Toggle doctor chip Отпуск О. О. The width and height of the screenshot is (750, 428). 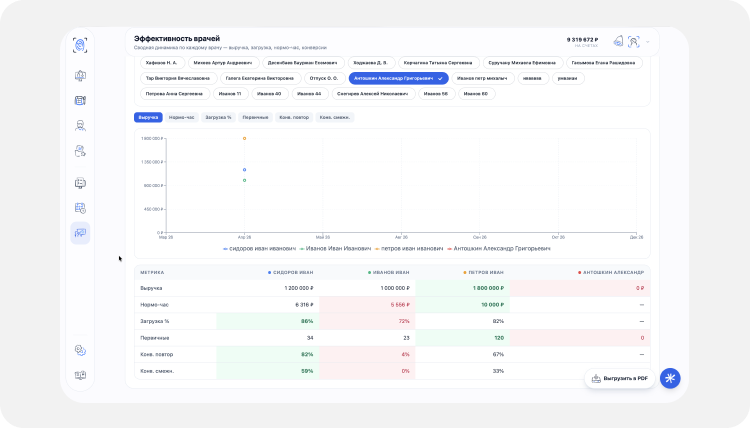click(324, 78)
